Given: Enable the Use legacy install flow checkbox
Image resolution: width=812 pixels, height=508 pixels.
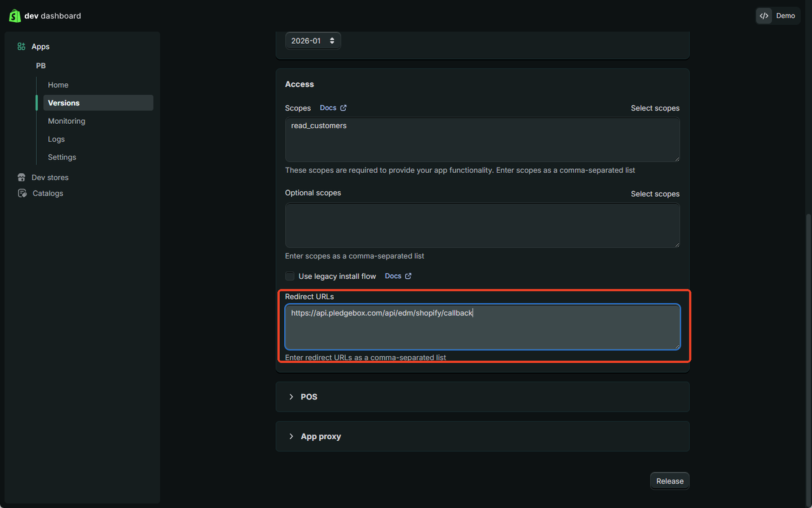Looking at the screenshot, I should (290, 276).
